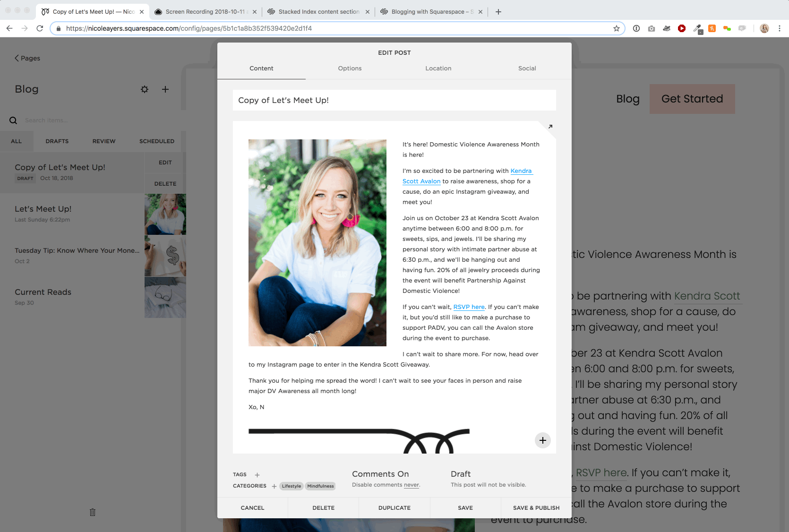
Task: Switch to Options tab in Edit Post
Action: tap(350, 69)
